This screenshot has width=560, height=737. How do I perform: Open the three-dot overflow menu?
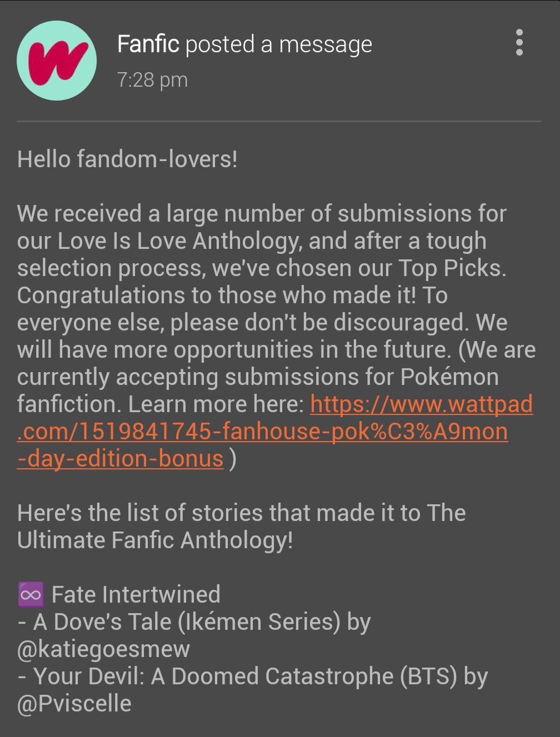click(519, 43)
